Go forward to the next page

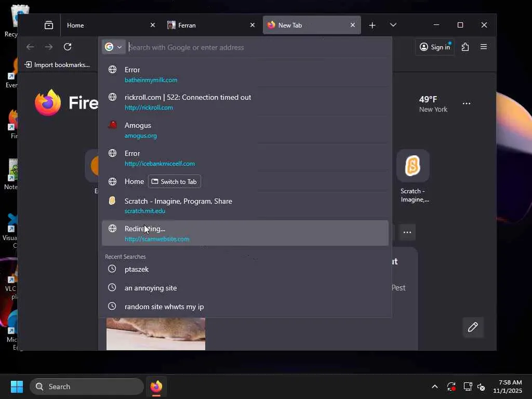click(x=49, y=47)
